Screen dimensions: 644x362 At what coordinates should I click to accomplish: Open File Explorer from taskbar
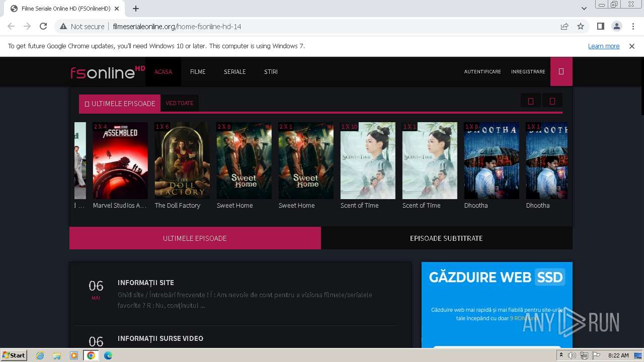tap(57, 355)
